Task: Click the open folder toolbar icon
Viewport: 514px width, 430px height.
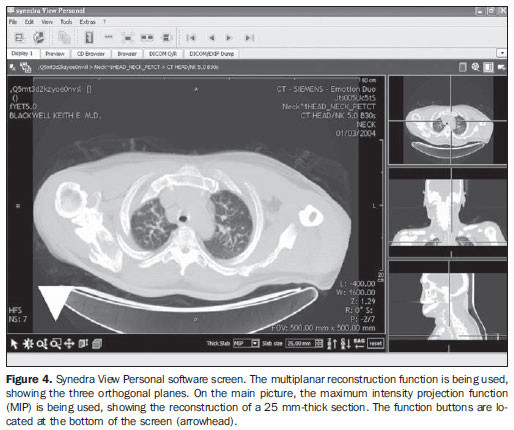Action: [x=39, y=38]
